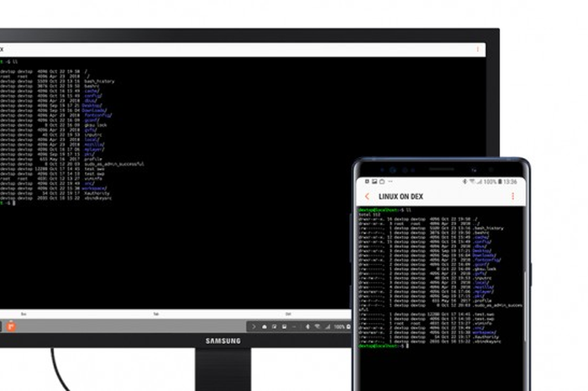This screenshot has height=391, width=588.
Task: Tap the 13:36 clock on phone status bar
Action: tap(510, 182)
